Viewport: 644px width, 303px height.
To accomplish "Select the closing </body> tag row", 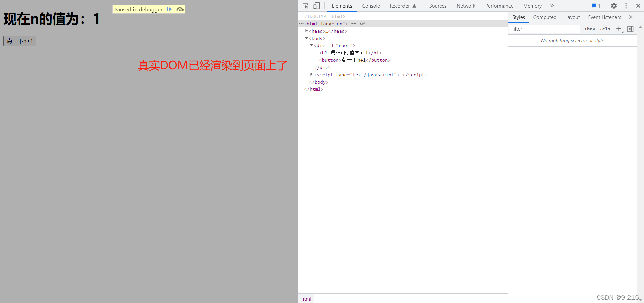I will click(x=402, y=82).
